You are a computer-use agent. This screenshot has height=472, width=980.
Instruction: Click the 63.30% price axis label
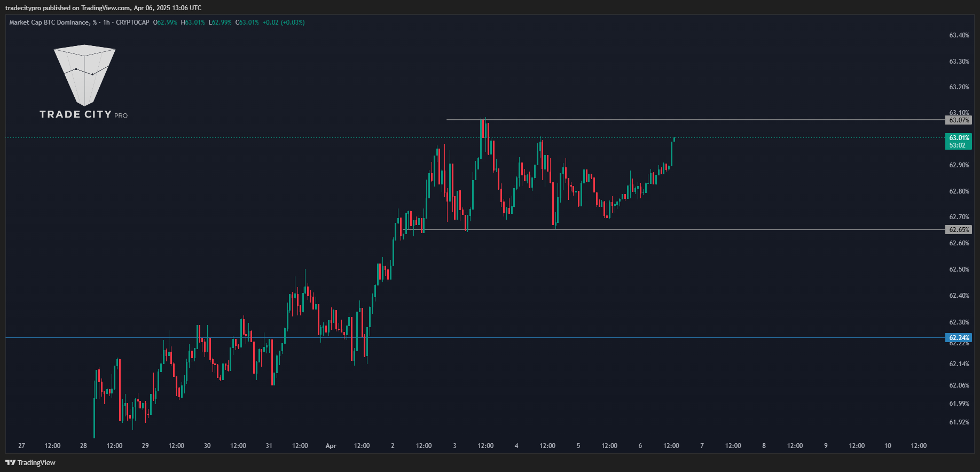pyautogui.click(x=959, y=61)
